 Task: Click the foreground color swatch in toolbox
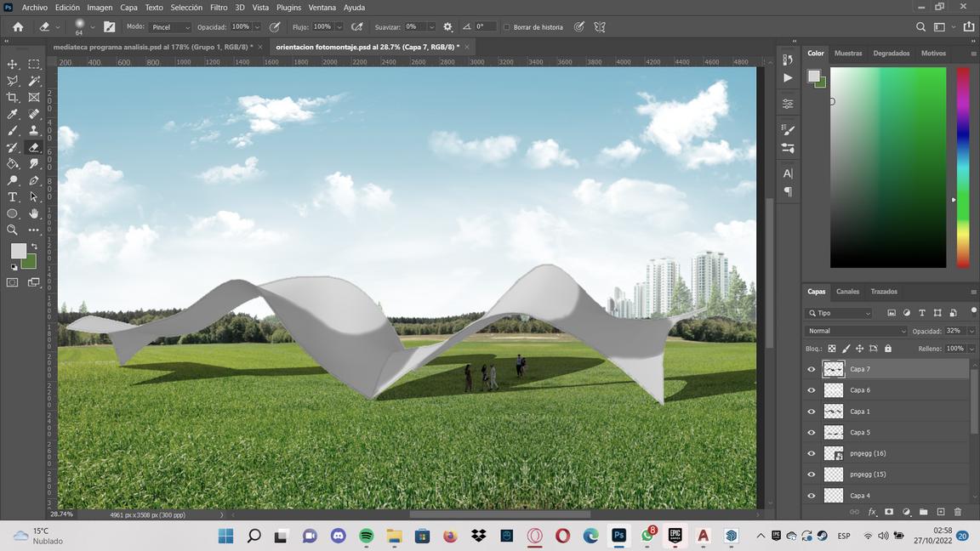[x=18, y=251]
